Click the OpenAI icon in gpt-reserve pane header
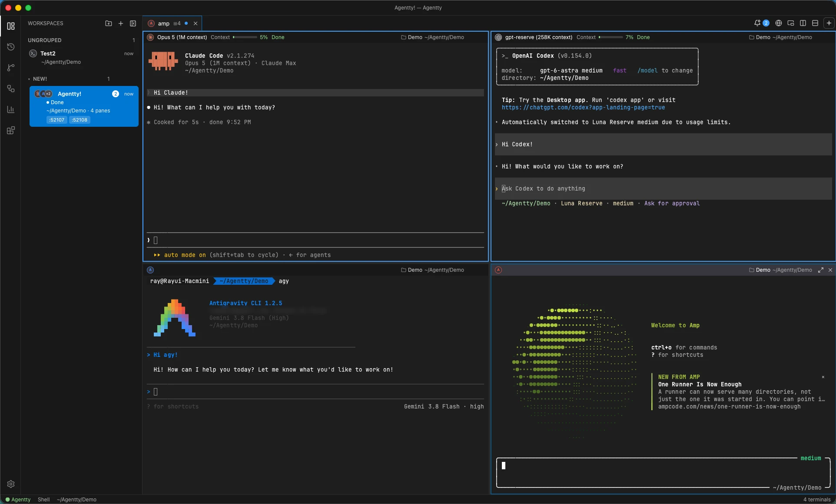The width and height of the screenshot is (836, 504). 498,37
